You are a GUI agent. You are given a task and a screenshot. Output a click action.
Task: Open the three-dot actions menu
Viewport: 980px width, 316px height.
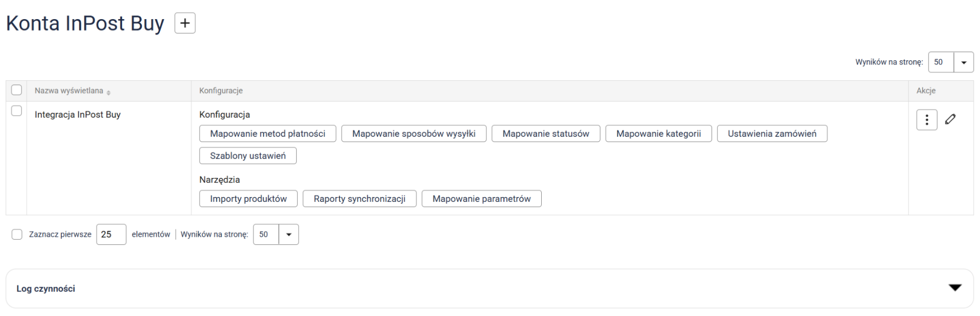click(926, 120)
